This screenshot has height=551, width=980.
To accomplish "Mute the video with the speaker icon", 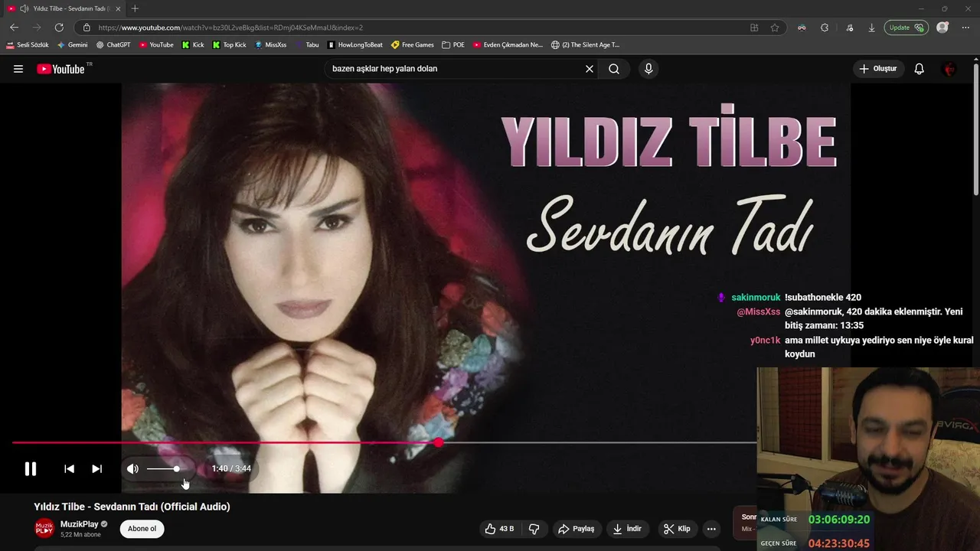I will tap(132, 469).
